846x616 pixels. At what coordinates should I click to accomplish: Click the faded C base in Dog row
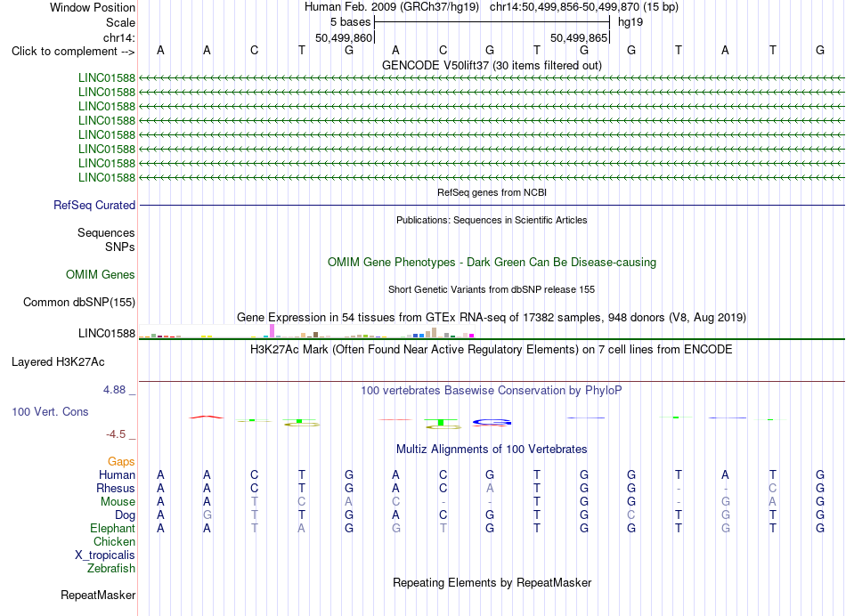pyautogui.click(x=630, y=515)
